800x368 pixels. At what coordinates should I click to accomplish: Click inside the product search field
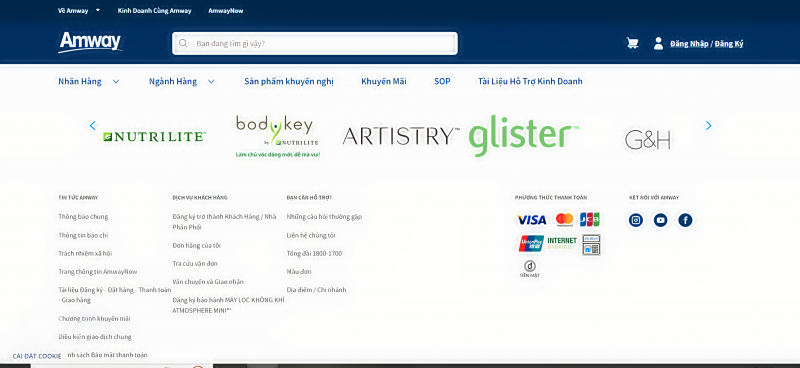click(x=315, y=43)
